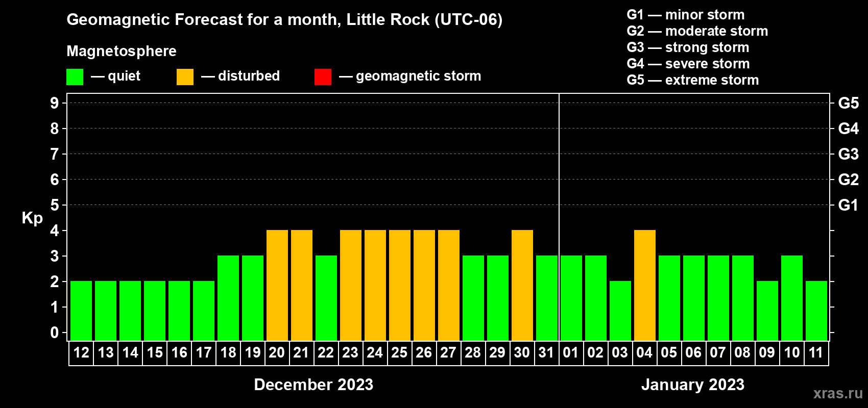This screenshot has width=868, height=408.
Task: Click date label 06
Action: click(693, 352)
